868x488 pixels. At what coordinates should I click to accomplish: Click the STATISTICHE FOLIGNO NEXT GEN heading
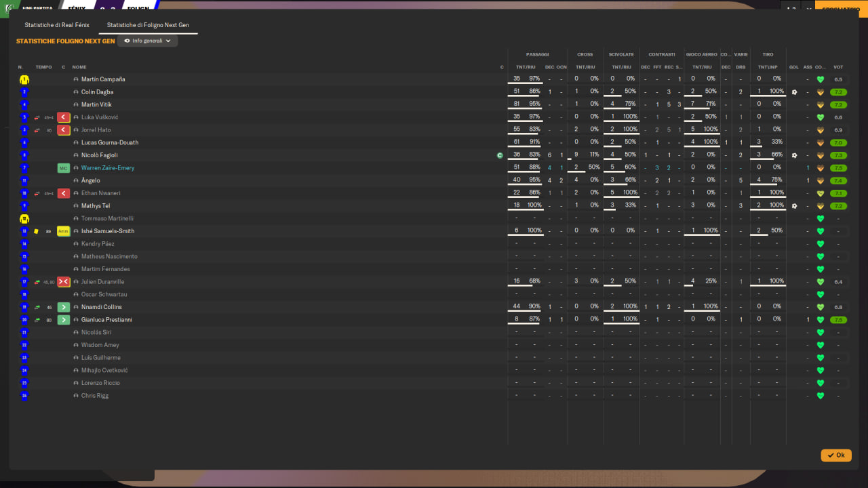coord(65,41)
